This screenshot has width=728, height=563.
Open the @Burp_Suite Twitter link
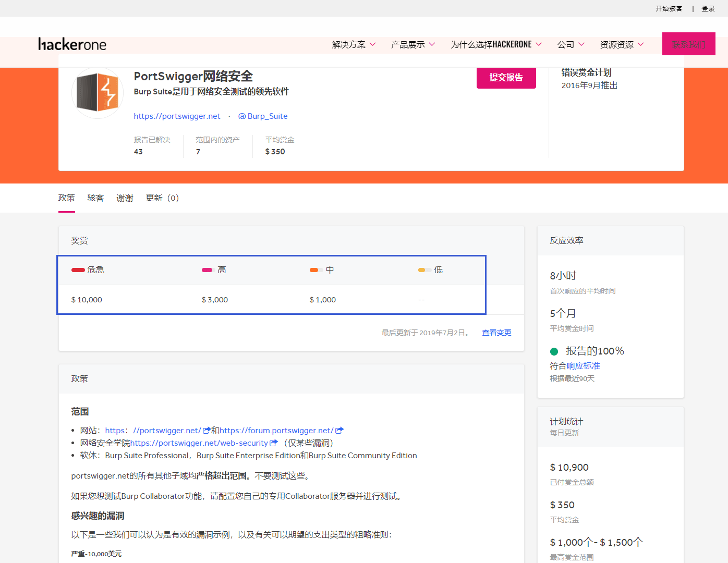coord(263,116)
